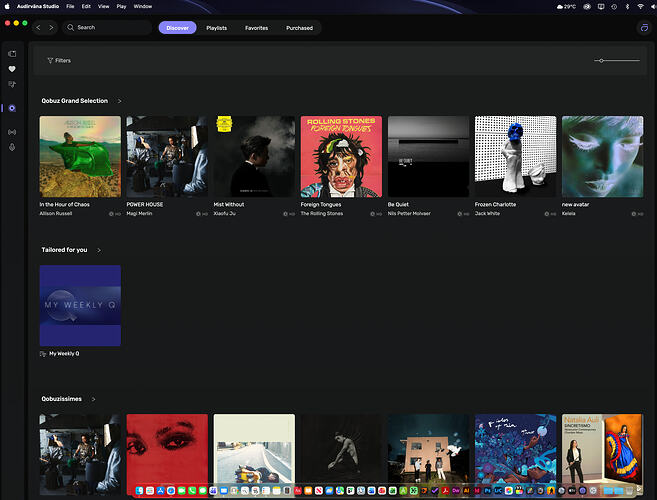Click the "POWER HOUSE" album title
The width and height of the screenshot is (657, 500).
(x=145, y=205)
